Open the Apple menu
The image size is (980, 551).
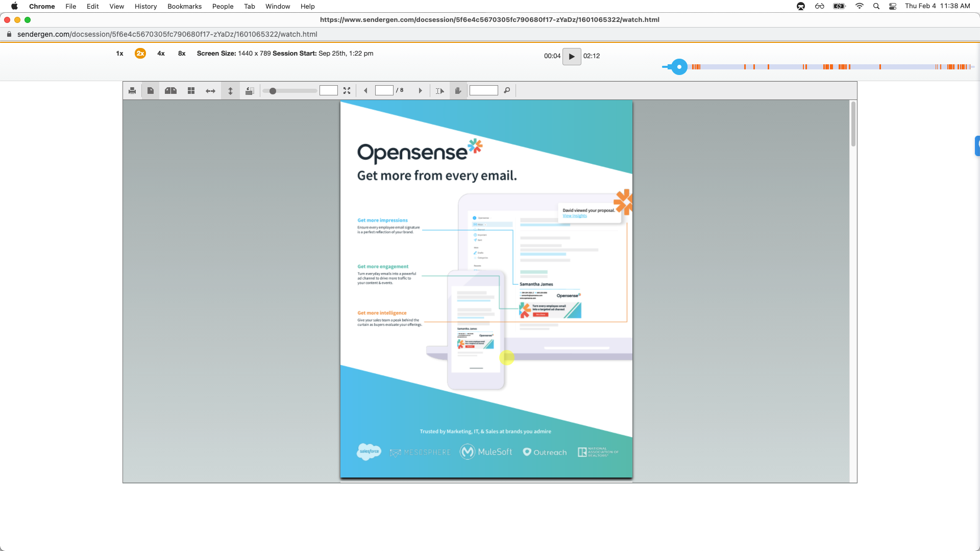14,6
